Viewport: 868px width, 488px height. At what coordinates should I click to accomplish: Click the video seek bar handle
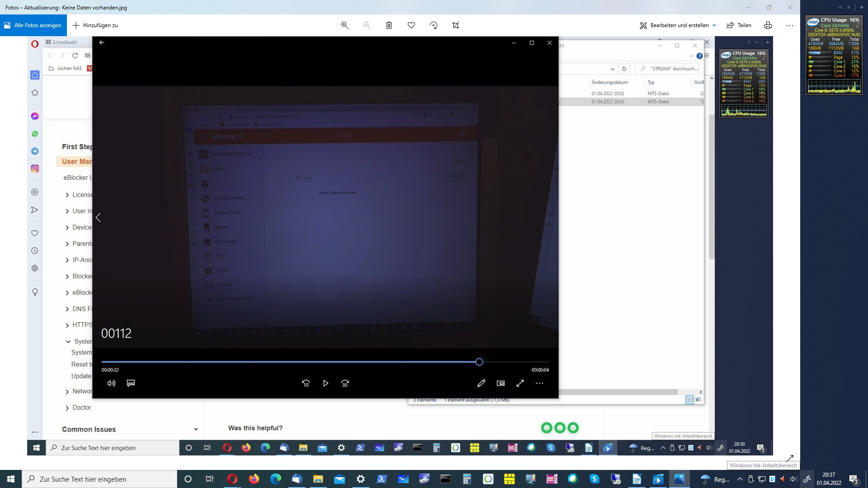point(479,362)
